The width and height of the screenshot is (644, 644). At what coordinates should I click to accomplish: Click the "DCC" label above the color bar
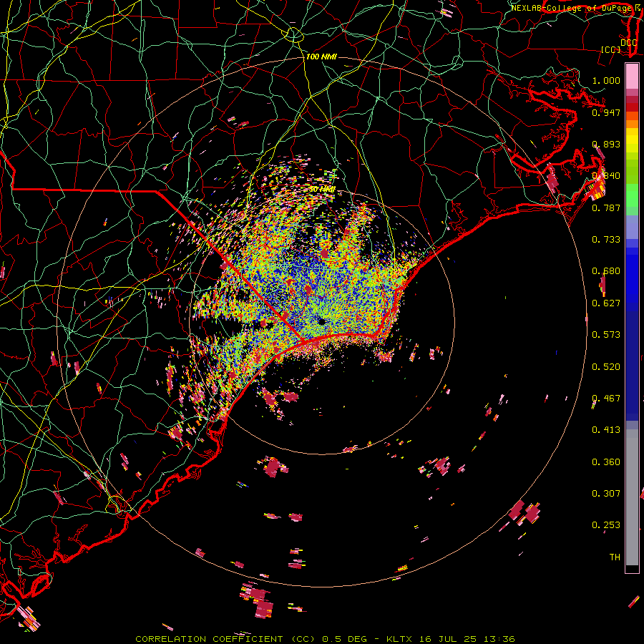click(628, 42)
